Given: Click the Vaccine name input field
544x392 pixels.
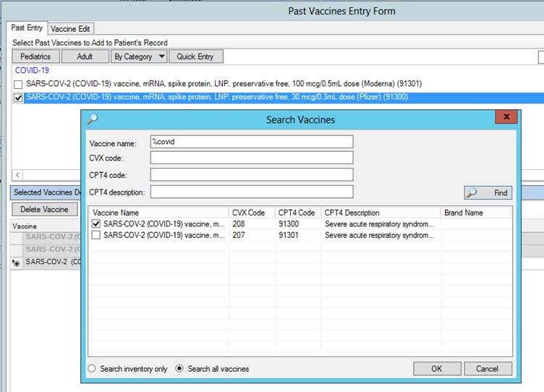Looking at the screenshot, I should point(252,142).
